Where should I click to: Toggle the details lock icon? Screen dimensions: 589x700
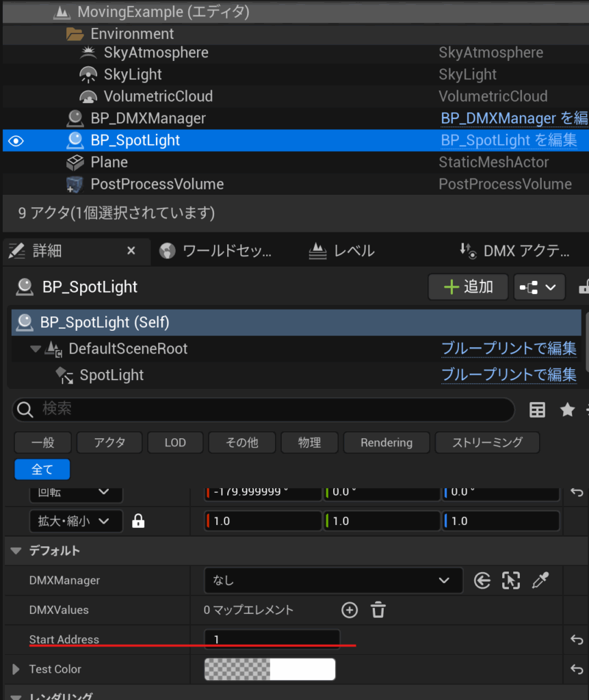coord(584,287)
